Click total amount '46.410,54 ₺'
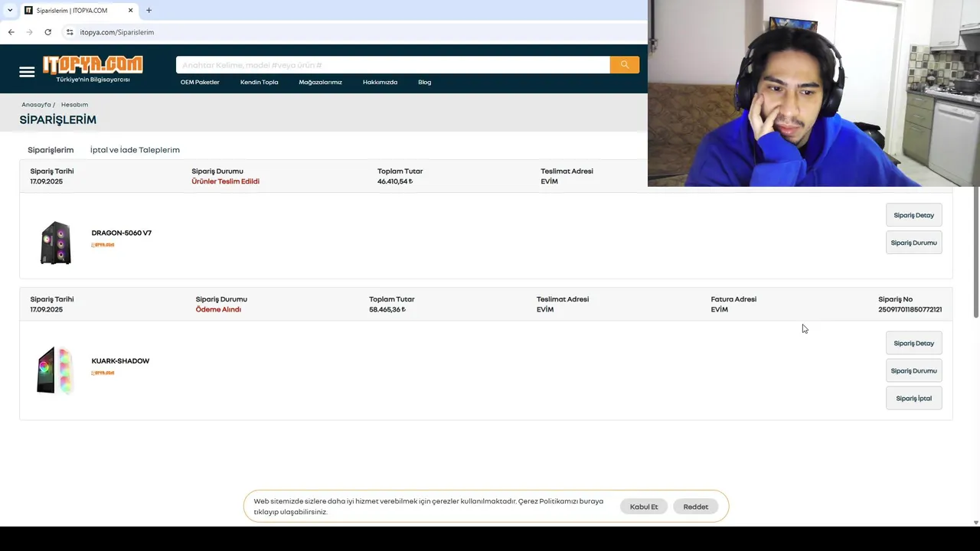Image resolution: width=980 pixels, height=551 pixels. click(x=395, y=181)
